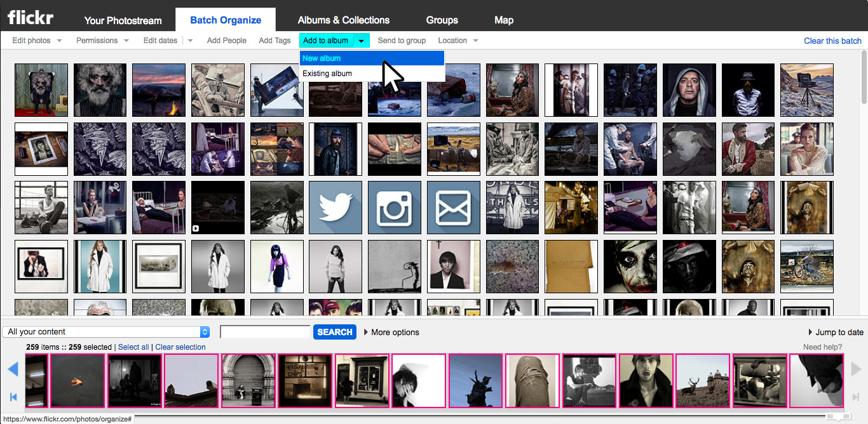The width and height of the screenshot is (868, 424).
Task: Expand More options
Action: coord(391,332)
